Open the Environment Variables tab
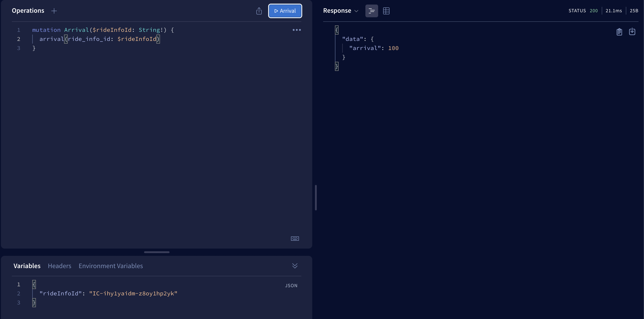The width and height of the screenshot is (644, 319). (110, 266)
